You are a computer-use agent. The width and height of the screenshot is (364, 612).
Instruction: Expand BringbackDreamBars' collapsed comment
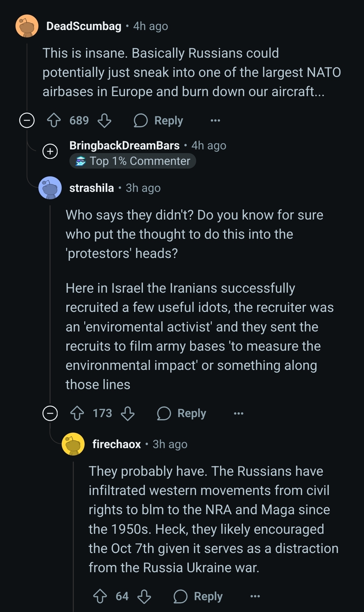point(50,151)
